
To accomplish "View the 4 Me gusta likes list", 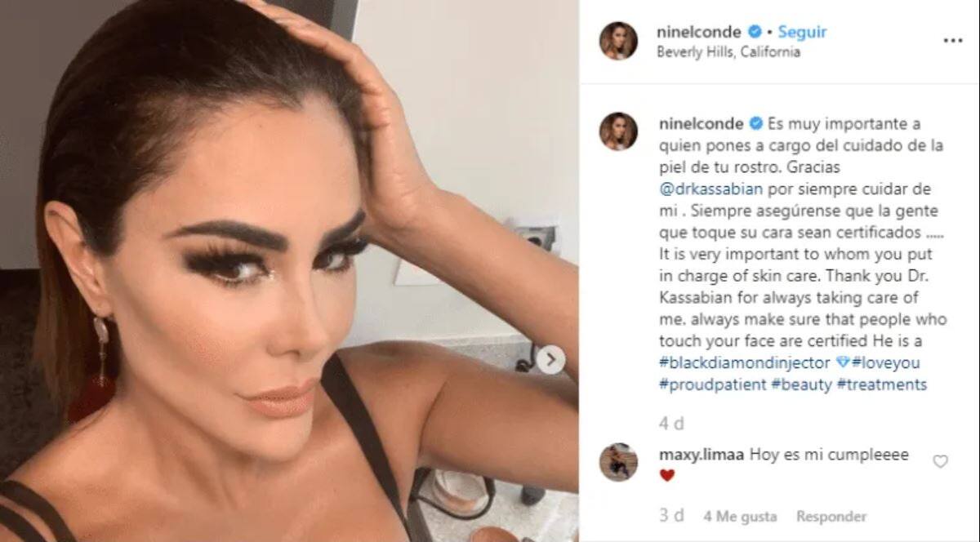I will coord(740,516).
